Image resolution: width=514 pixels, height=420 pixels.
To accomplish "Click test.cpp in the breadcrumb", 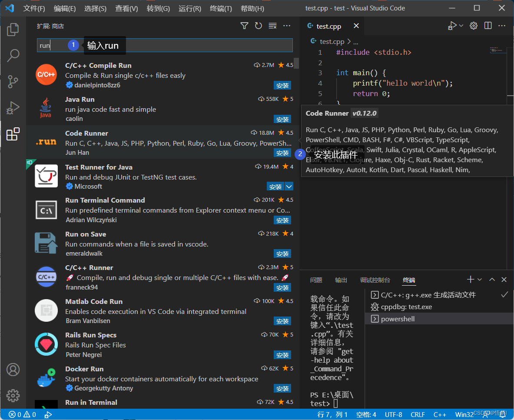I will point(332,42).
